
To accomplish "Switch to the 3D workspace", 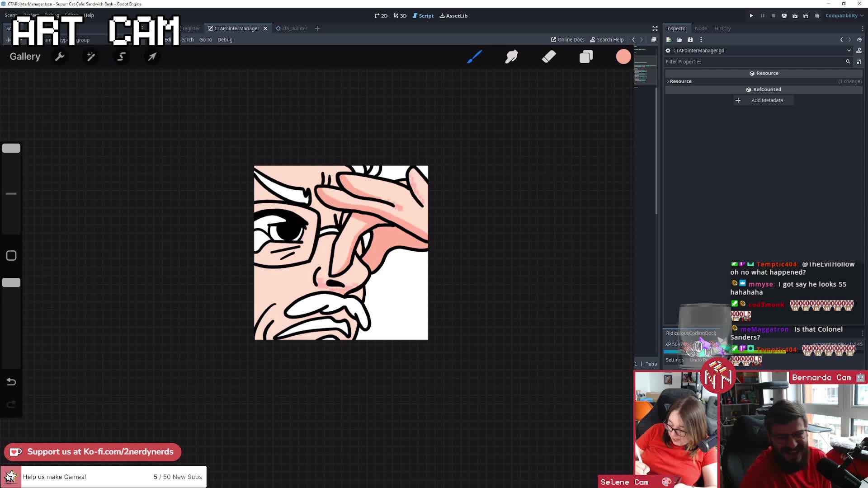I will [x=400, y=16].
